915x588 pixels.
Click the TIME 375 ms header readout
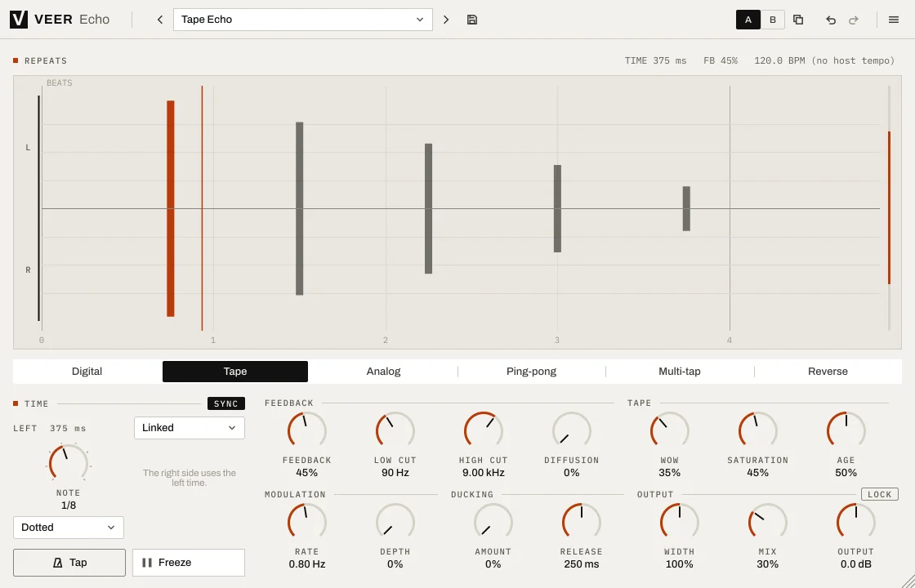pyautogui.click(x=655, y=60)
